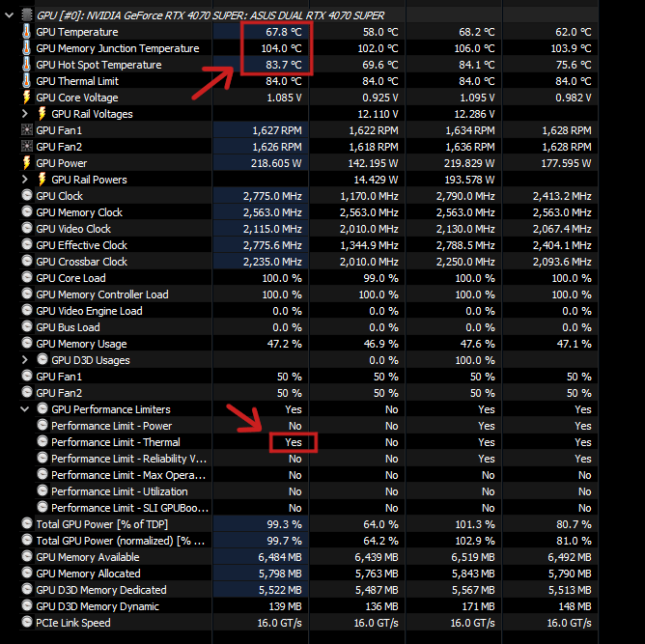Select the GPU D3D Memory Dynamic label
This screenshot has height=644, width=645.
(98, 606)
